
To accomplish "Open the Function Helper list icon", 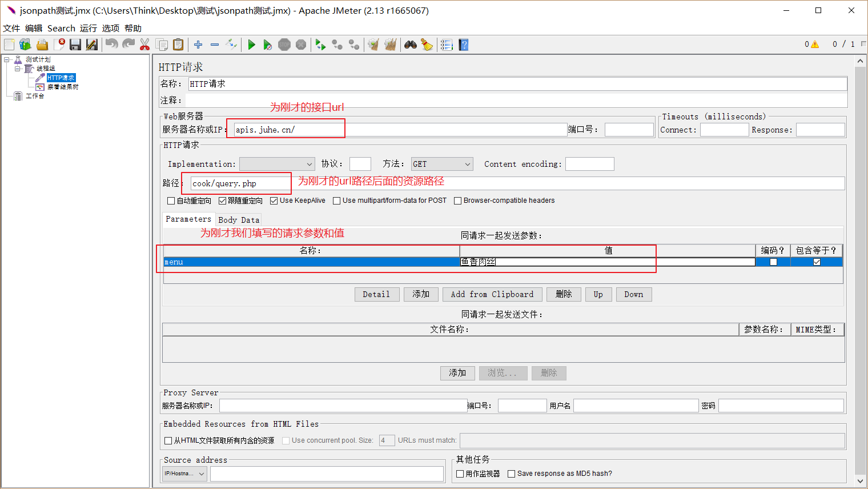I will click(x=447, y=45).
